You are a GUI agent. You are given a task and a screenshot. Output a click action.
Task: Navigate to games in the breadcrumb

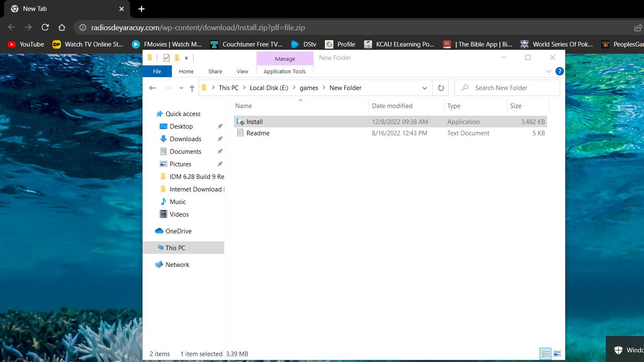pyautogui.click(x=309, y=88)
